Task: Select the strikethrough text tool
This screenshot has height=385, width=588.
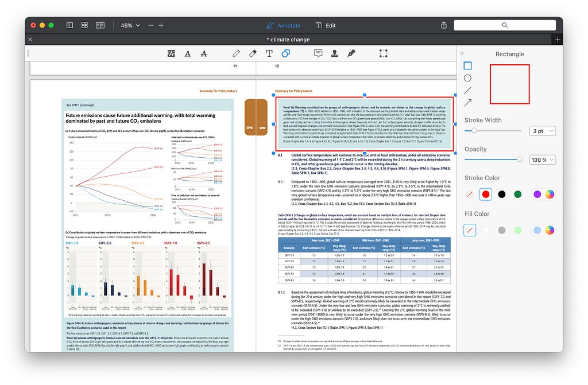Action: (204, 53)
